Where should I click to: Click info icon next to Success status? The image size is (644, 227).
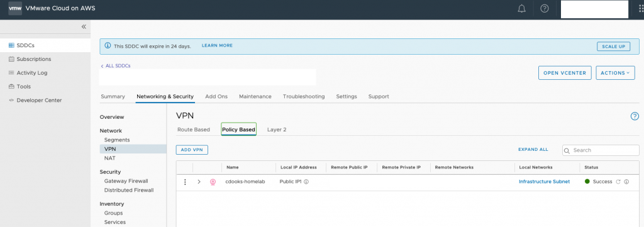pyautogui.click(x=626, y=182)
